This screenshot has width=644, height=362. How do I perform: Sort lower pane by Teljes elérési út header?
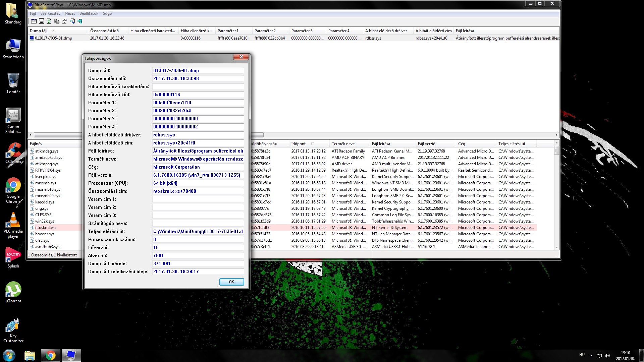coord(517,144)
